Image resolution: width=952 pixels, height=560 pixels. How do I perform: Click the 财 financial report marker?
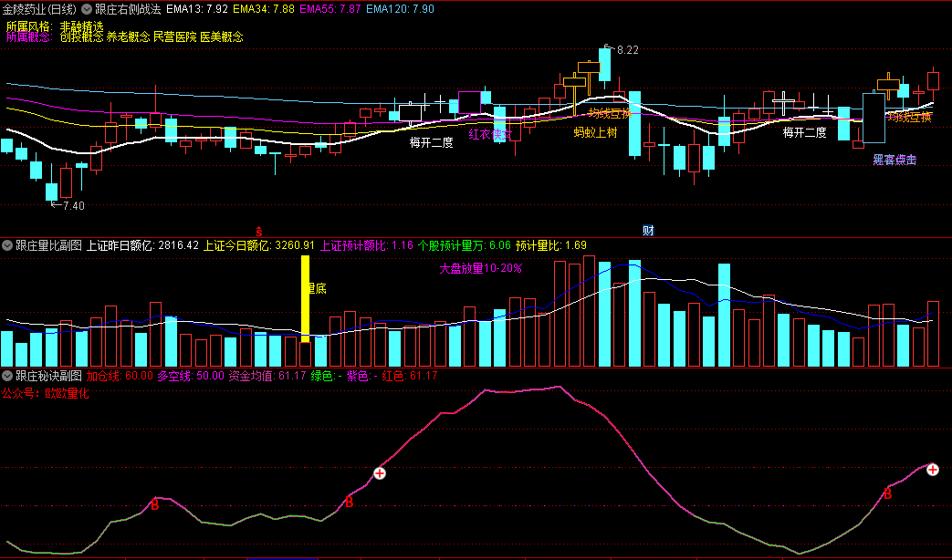click(648, 231)
